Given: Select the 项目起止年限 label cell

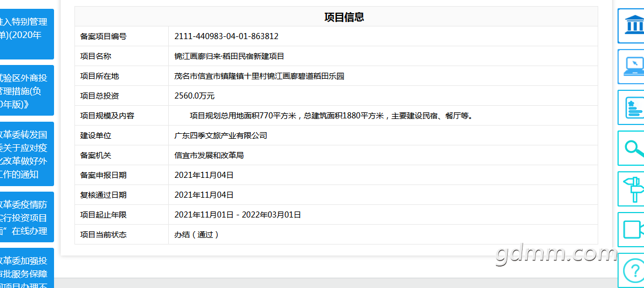Looking at the screenshot, I should [x=121, y=215].
